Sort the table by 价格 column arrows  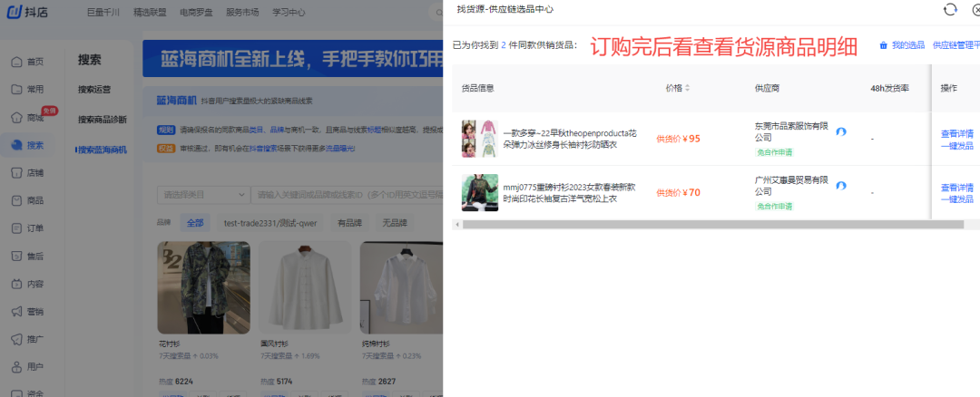click(687, 88)
